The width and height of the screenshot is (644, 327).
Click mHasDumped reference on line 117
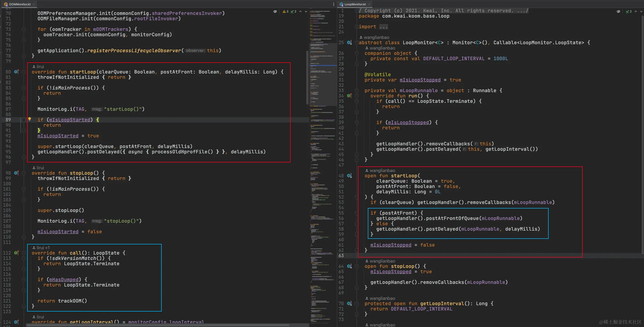click(x=64, y=280)
